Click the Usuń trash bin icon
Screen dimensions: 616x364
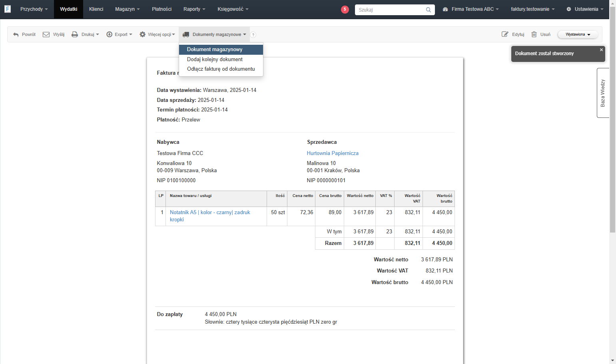534,34
